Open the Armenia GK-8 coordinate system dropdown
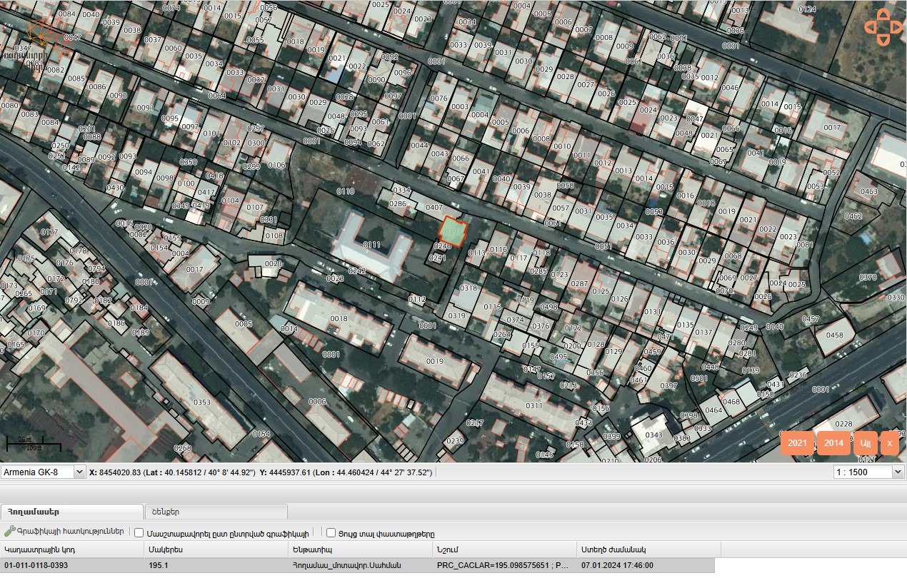This screenshot has width=907, height=588. [44, 472]
